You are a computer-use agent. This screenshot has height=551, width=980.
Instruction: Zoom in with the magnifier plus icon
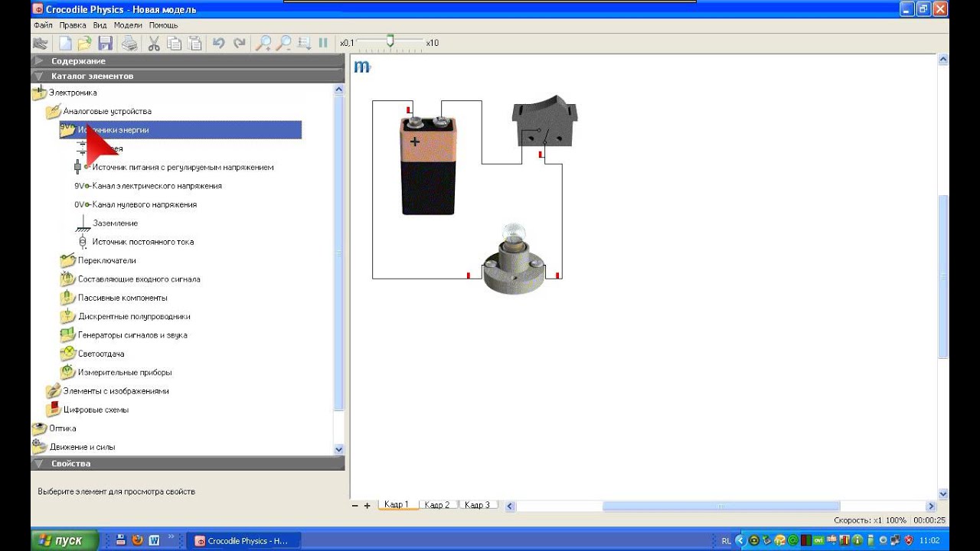tap(263, 44)
